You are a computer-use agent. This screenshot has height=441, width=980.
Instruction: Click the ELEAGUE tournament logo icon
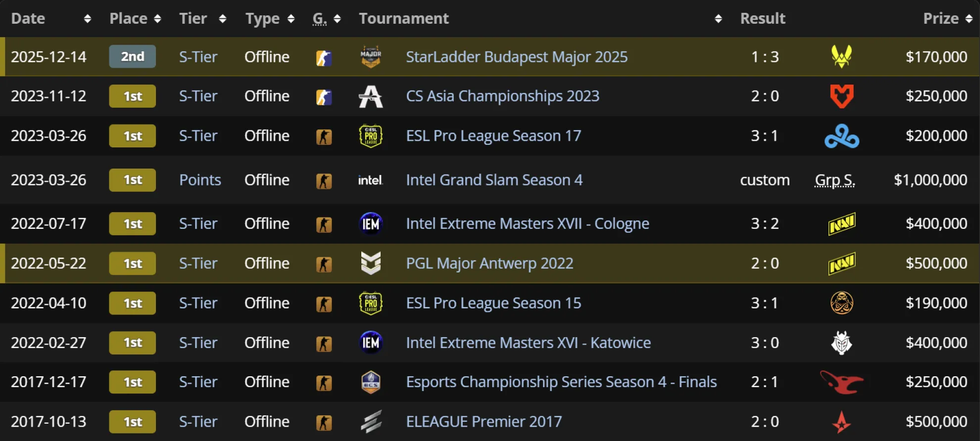pos(371,422)
